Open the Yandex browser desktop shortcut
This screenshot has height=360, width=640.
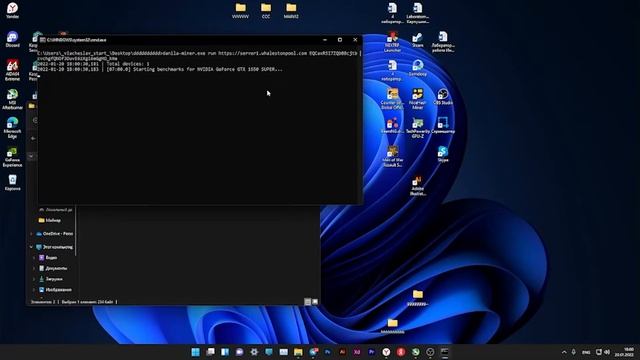[x=12, y=10]
